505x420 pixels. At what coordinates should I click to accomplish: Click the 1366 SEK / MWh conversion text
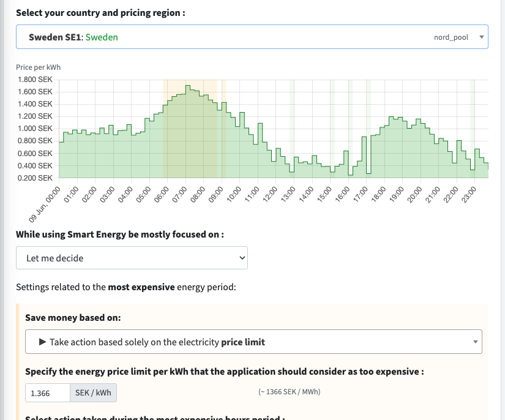(289, 392)
